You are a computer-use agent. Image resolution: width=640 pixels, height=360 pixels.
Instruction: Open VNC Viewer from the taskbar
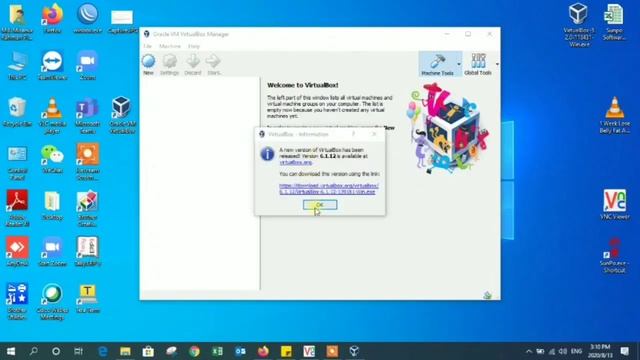tap(309, 351)
